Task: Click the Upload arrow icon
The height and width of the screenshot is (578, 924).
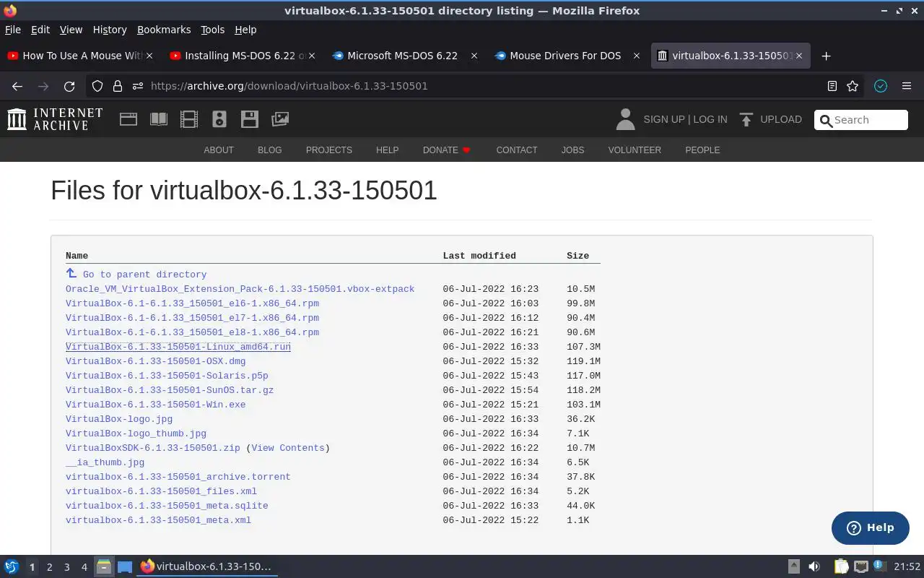Action: click(x=746, y=119)
